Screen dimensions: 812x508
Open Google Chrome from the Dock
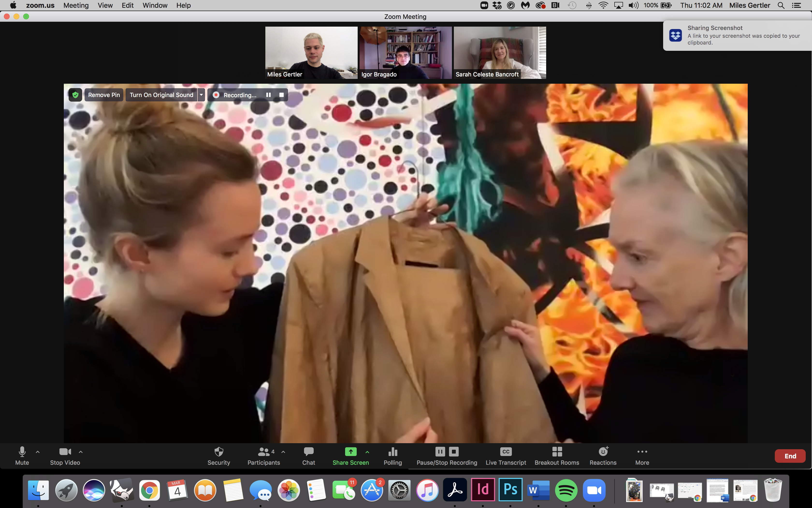tap(149, 491)
